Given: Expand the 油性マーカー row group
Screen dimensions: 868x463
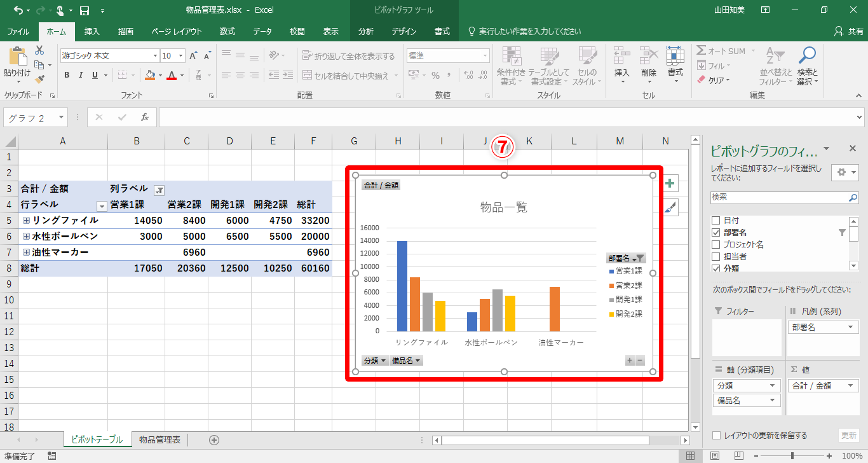Looking at the screenshot, I should click(27, 252).
